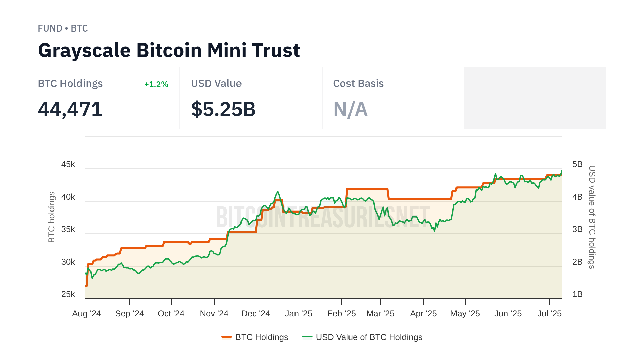Toggle the BTC Holdings legend entry
This screenshot has width=644, height=362.
coord(262,337)
